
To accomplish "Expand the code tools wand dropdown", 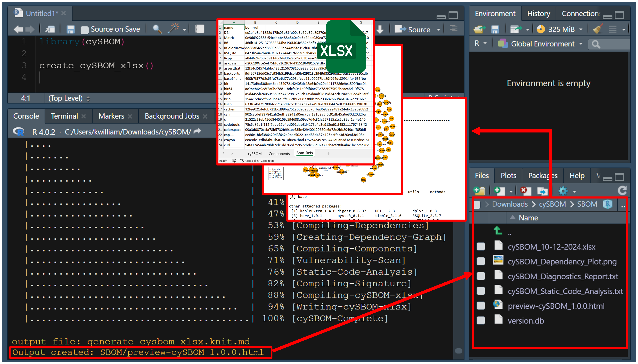I will pyautogui.click(x=184, y=30).
